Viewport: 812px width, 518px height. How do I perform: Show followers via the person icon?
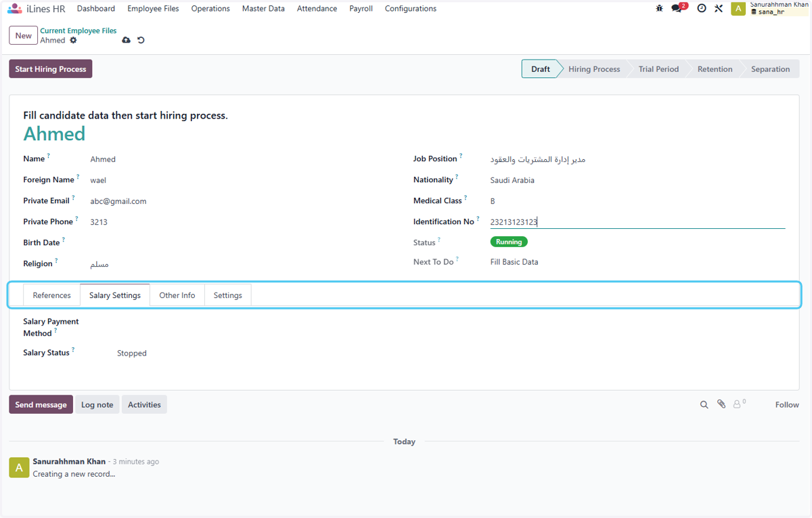point(739,404)
